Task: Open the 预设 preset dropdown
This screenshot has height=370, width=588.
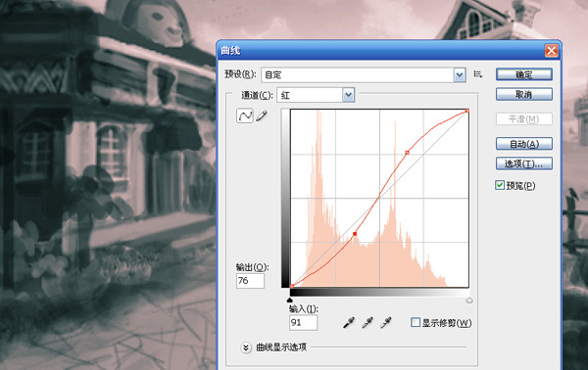Action: tap(364, 75)
